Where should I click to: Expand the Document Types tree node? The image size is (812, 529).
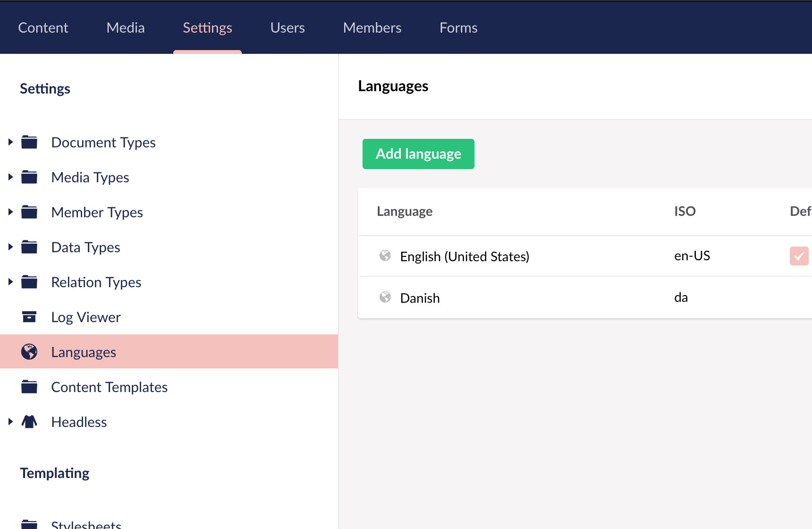pos(10,142)
